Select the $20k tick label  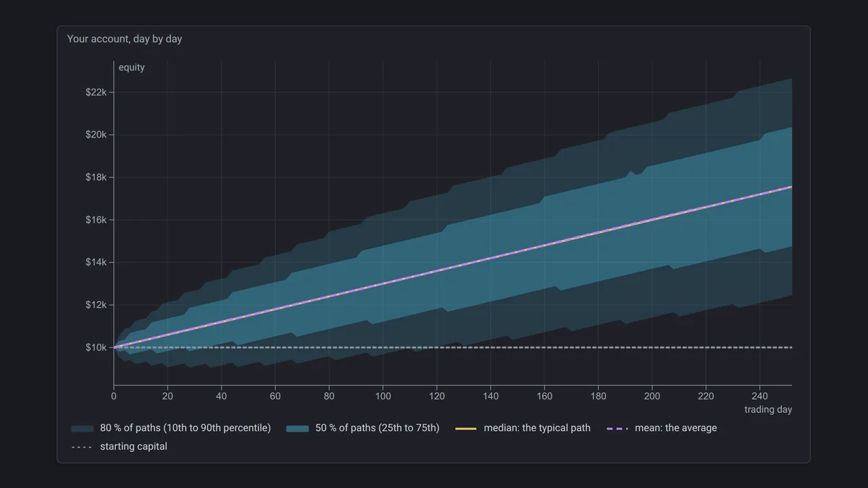(x=96, y=135)
